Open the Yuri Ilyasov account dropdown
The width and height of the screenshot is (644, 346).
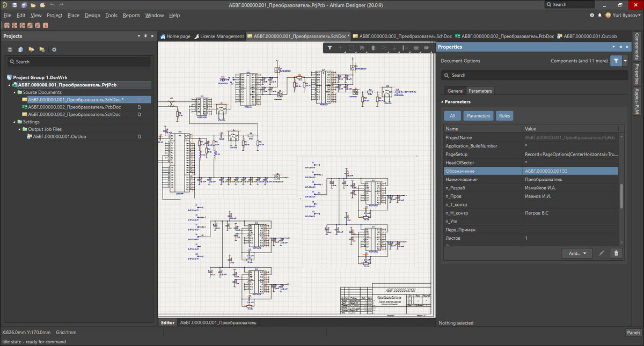(x=623, y=15)
